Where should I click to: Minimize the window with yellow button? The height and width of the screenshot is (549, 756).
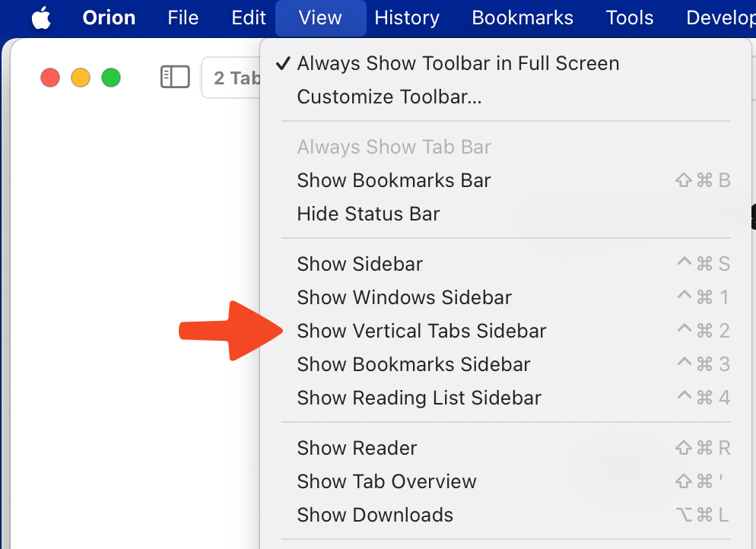(81, 78)
